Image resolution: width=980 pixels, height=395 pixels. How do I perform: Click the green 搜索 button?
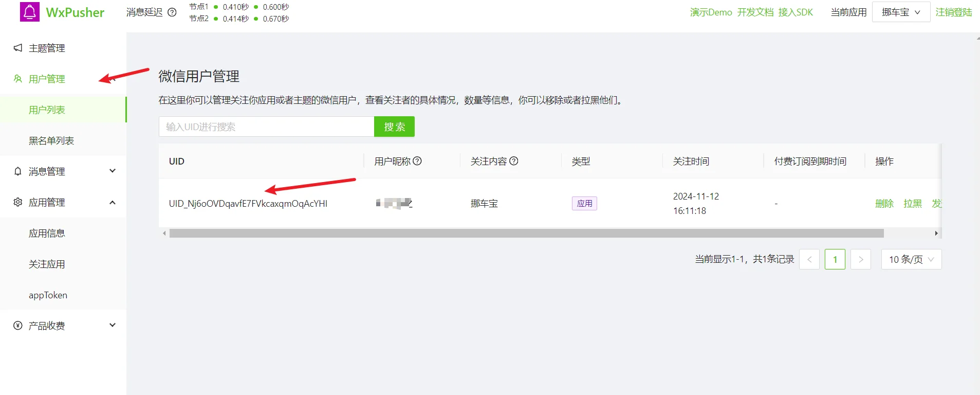pyautogui.click(x=394, y=127)
